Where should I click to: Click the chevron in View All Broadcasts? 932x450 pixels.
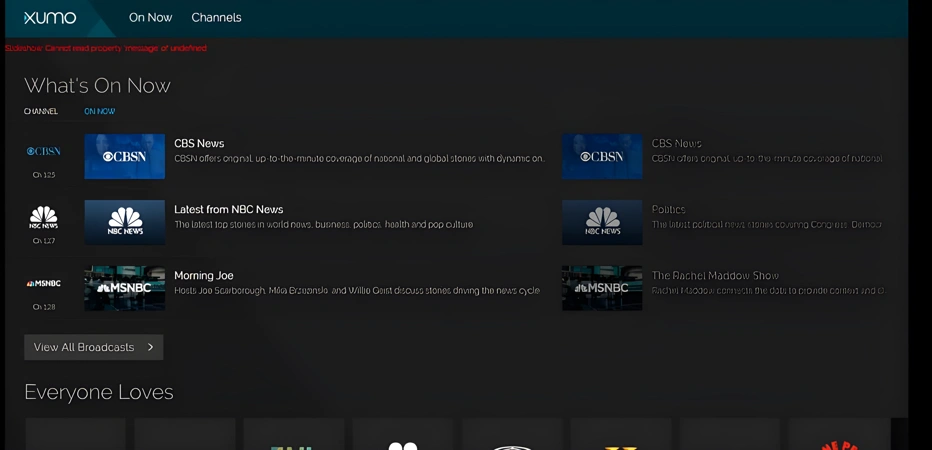coord(150,347)
